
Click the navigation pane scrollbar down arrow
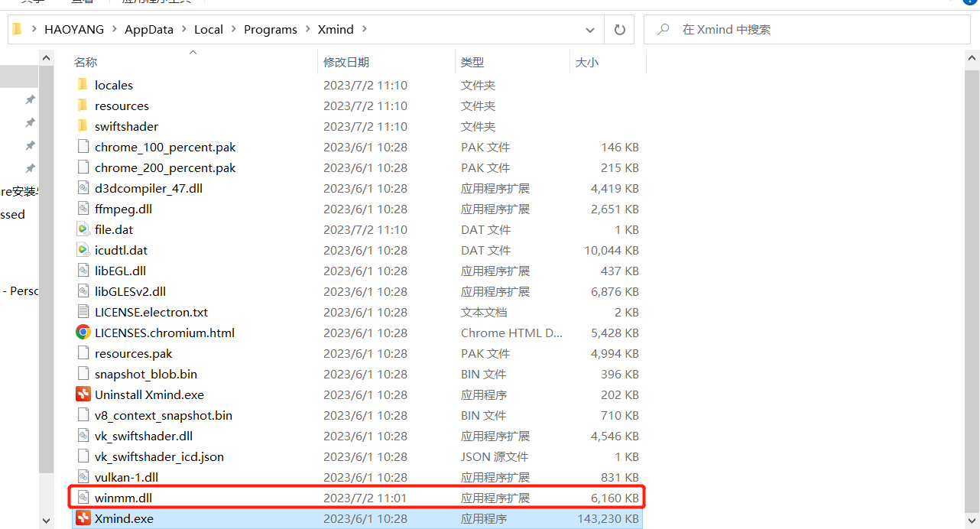[45, 520]
